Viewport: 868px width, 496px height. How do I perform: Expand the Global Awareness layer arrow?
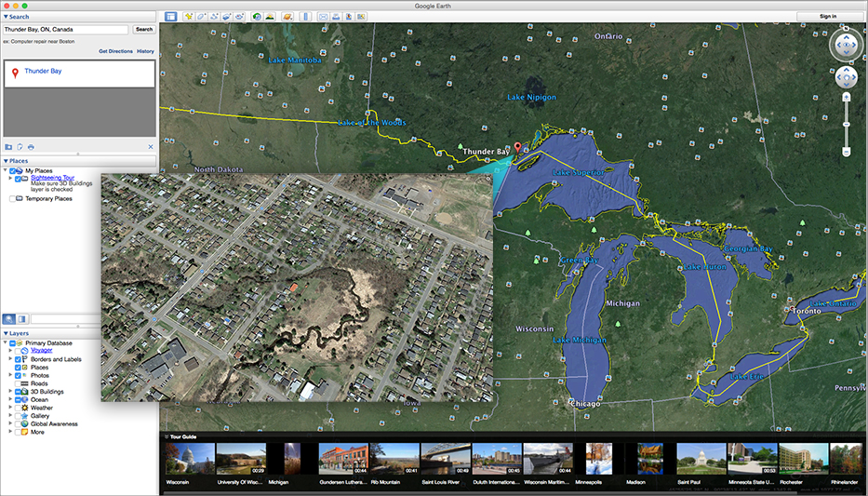click(10, 424)
